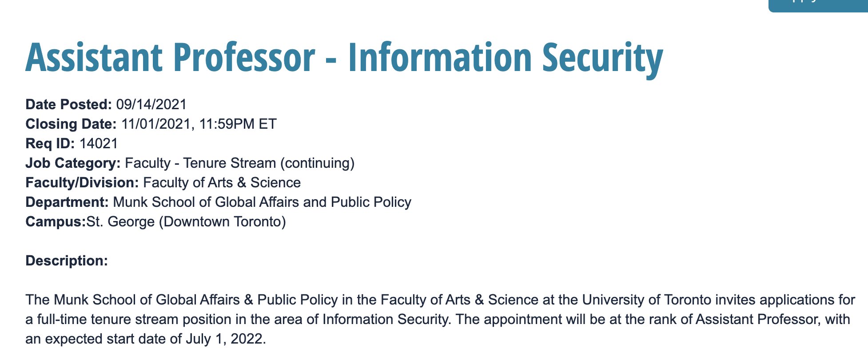This screenshot has width=868, height=348.
Task: Click the requisition number 14021
Action: 99,143
